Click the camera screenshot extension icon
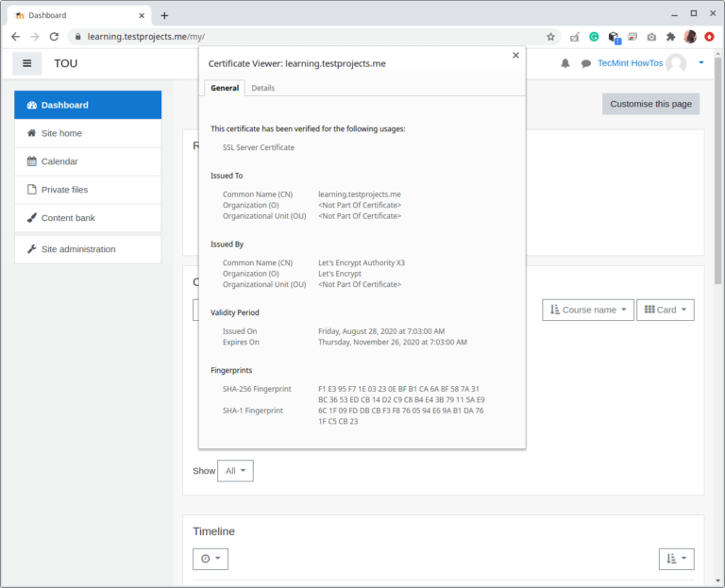This screenshot has height=588, width=725. (x=651, y=37)
